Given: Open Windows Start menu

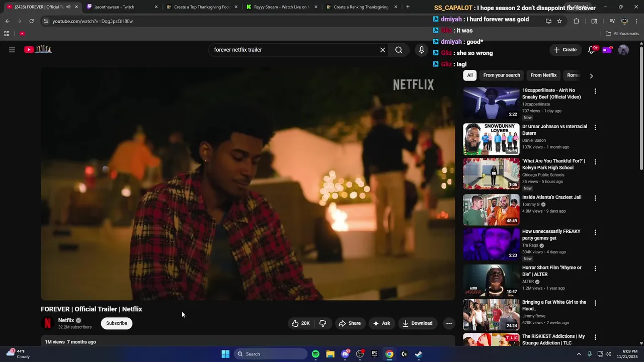Looking at the screenshot, I should click(x=225, y=354).
